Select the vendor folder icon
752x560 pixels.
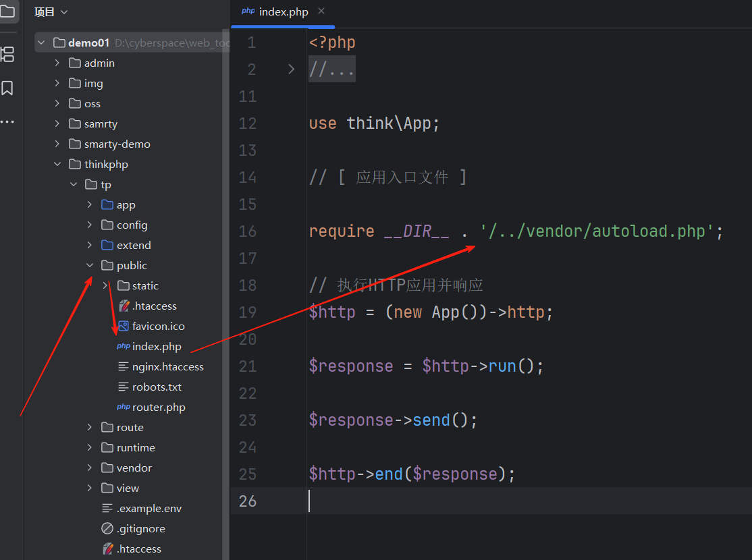click(107, 468)
